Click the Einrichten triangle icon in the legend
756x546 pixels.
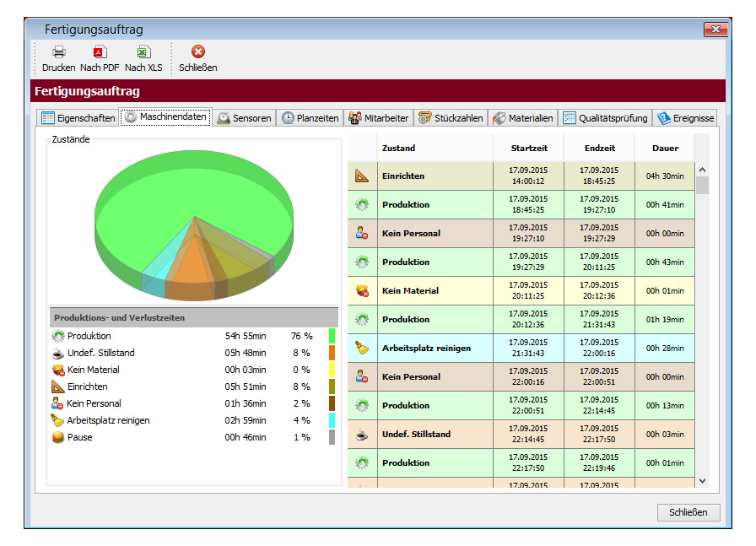point(58,387)
